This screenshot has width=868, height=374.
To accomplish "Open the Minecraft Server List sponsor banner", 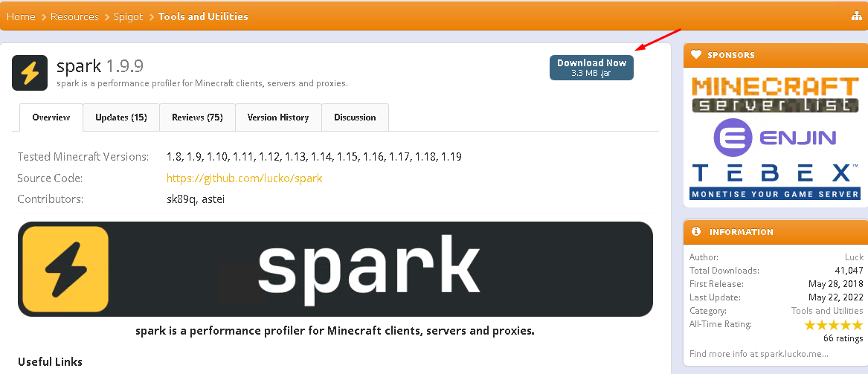I will (x=774, y=94).
